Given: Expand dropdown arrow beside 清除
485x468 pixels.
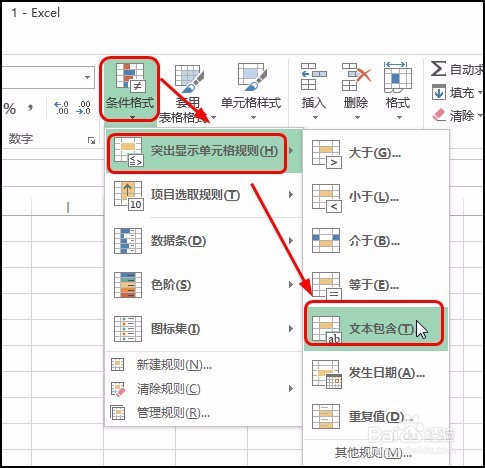Looking at the screenshot, I should (480, 116).
